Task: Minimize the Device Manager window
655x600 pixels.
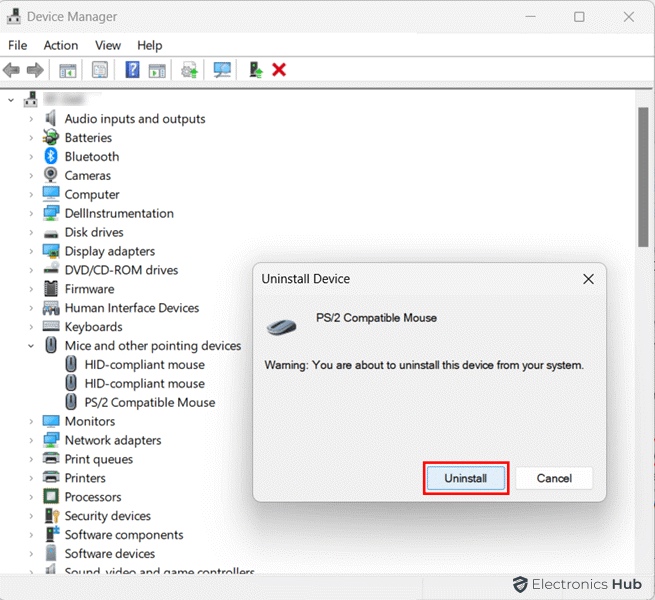Action: [x=531, y=17]
